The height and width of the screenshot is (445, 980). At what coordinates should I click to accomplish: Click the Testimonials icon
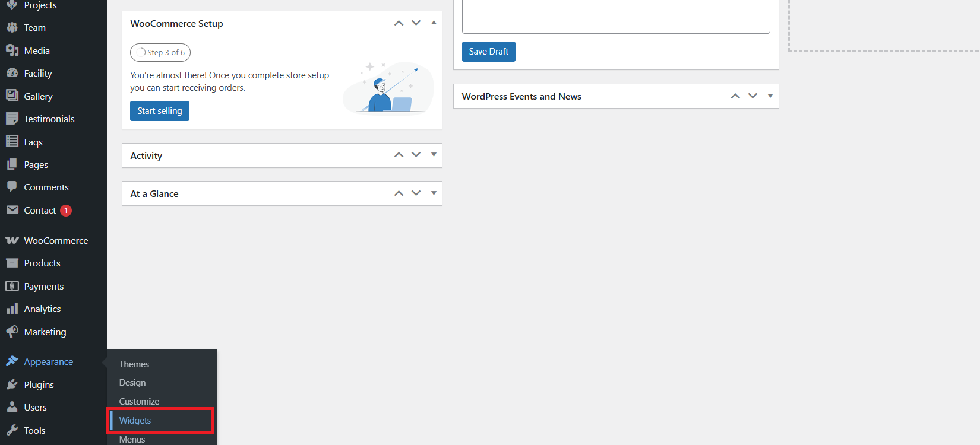coord(12,119)
